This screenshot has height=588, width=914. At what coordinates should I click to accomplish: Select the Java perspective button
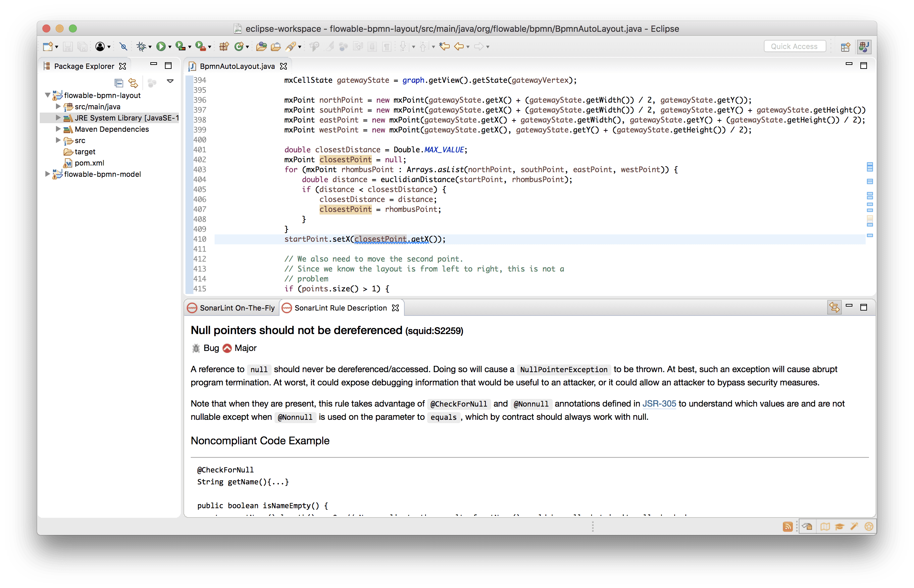(x=864, y=47)
